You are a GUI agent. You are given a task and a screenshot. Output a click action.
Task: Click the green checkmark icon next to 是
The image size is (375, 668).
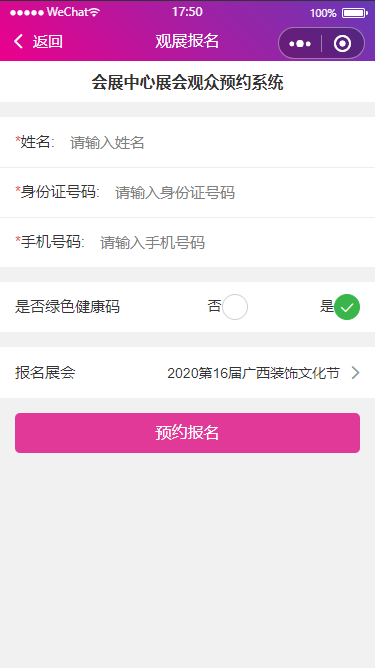pyautogui.click(x=347, y=307)
